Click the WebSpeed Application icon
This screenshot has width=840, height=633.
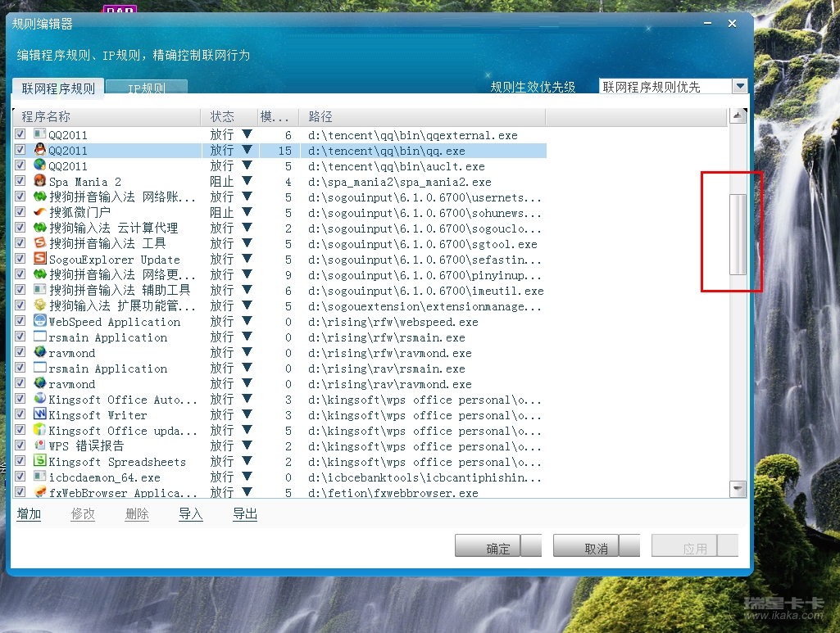(x=39, y=320)
